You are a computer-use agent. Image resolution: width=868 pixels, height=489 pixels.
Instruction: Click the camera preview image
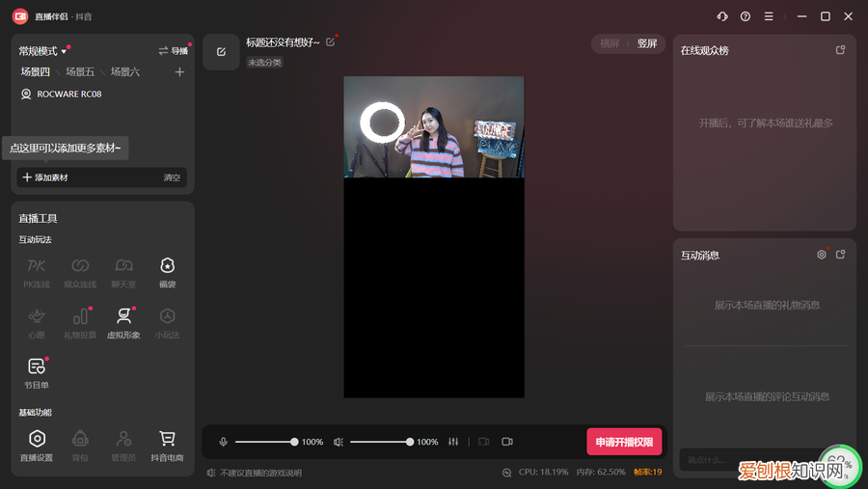[434, 126]
